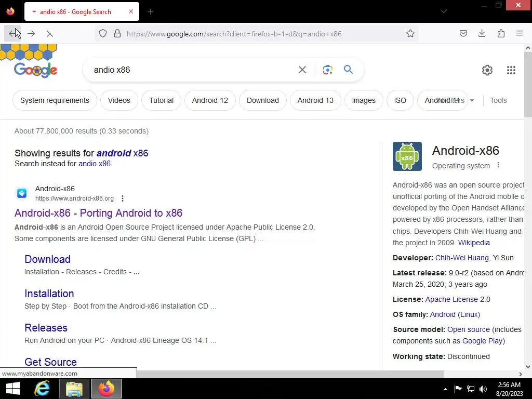Open the Download sitelink
Viewport: 532px width, 399px height.
pyautogui.click(x=47, y=259)
